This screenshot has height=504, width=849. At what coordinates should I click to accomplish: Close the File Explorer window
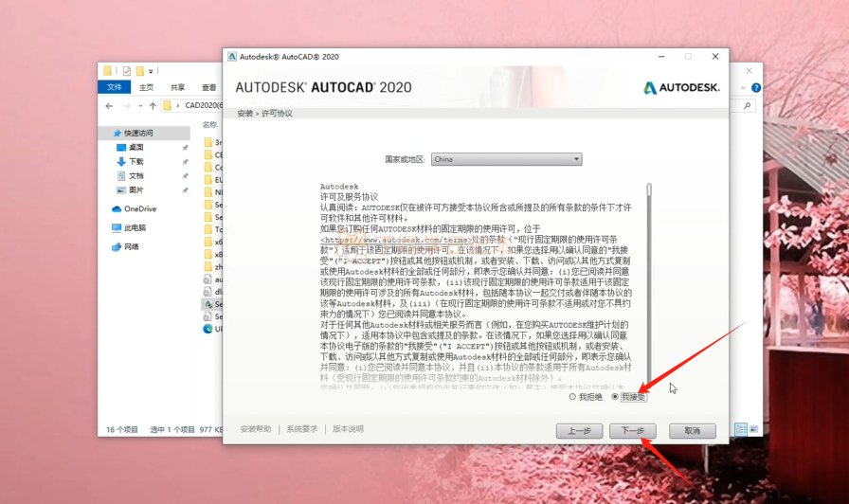[x=750, y=70]
